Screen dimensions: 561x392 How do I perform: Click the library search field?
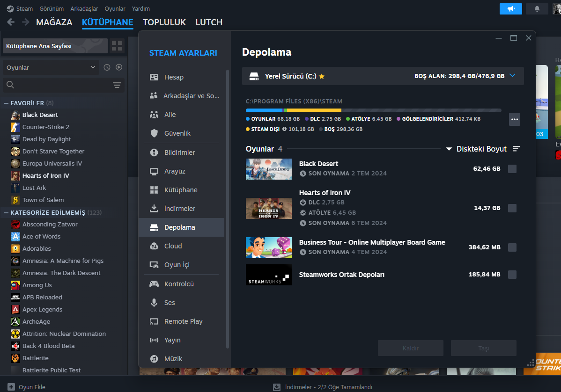click(x=64, y=85)
